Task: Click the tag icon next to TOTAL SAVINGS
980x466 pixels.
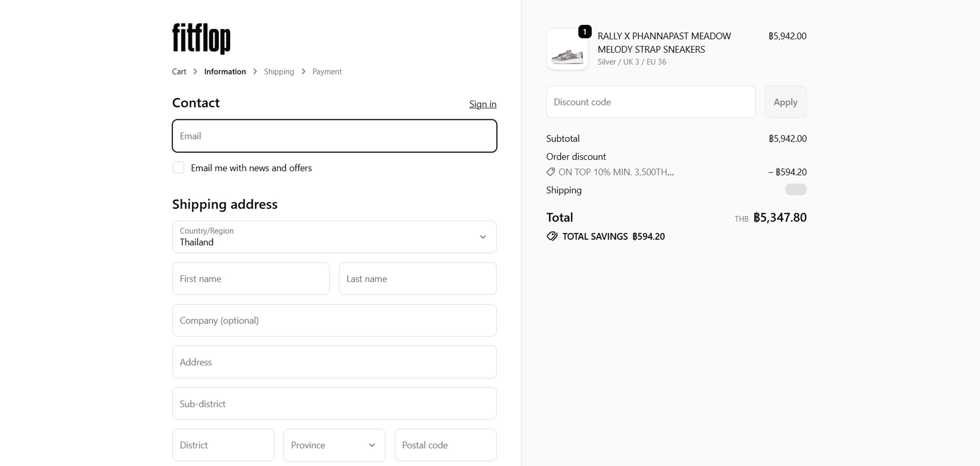Action: click(x=552, y=236)
